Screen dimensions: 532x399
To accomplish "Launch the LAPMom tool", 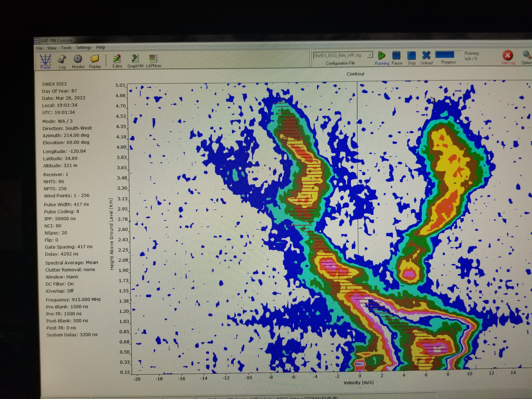I will (153, 58).
